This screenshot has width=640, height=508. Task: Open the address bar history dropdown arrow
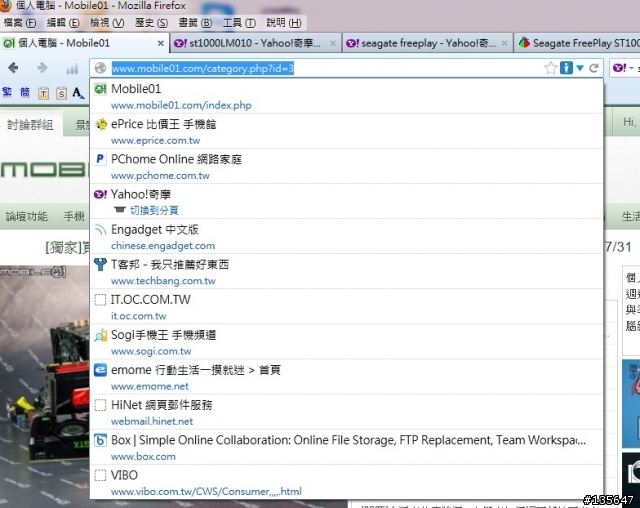(x=580, y=68)
